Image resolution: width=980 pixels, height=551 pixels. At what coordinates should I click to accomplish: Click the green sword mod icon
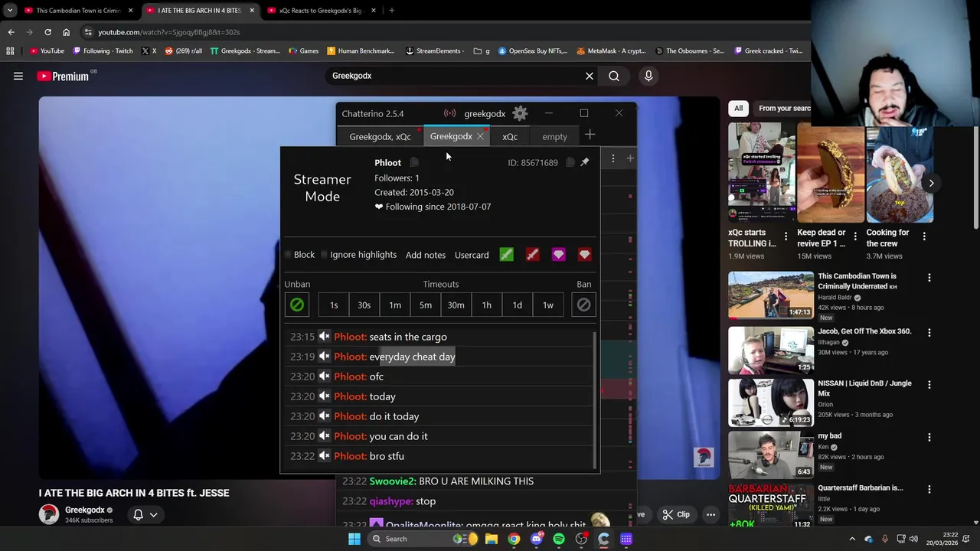click(507, 255)
